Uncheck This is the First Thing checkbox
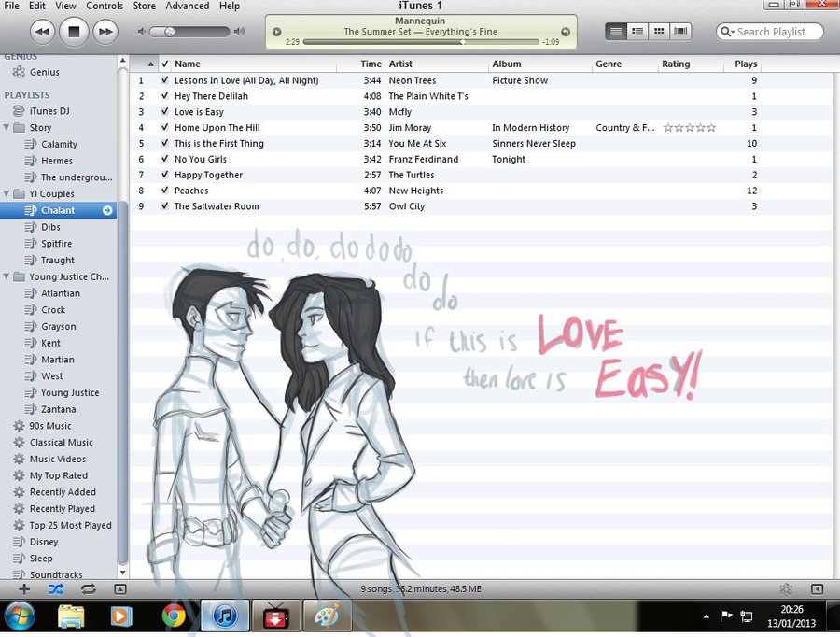 pyautogui.click(x=164, y=143)
